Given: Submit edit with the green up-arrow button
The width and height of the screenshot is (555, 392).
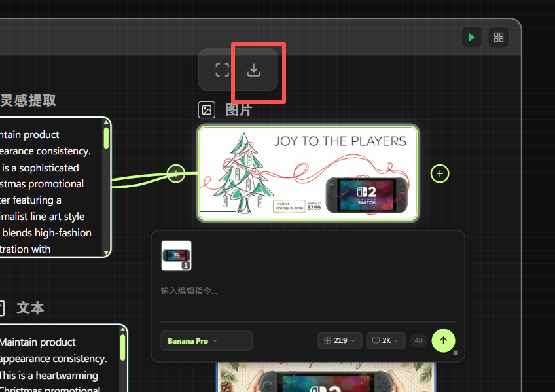Looking at the screenshot, I should pyautogui.click(x=443, y=340).
